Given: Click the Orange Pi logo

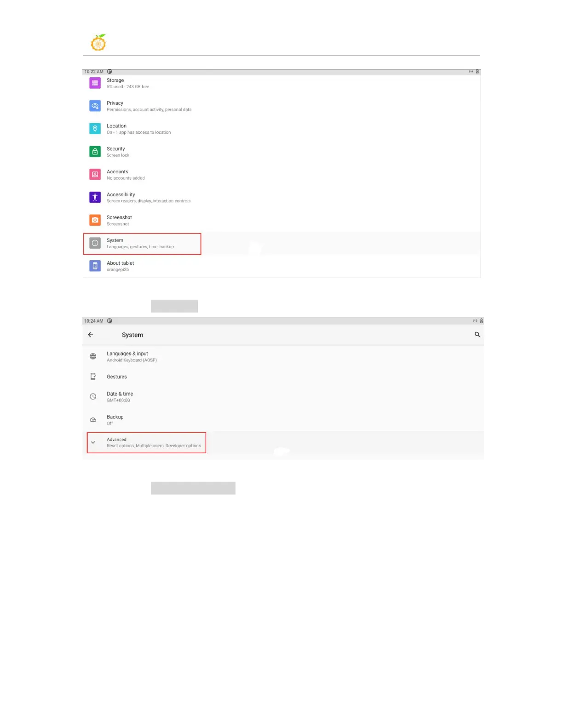Looking at the screenshot, I should 98,42.
